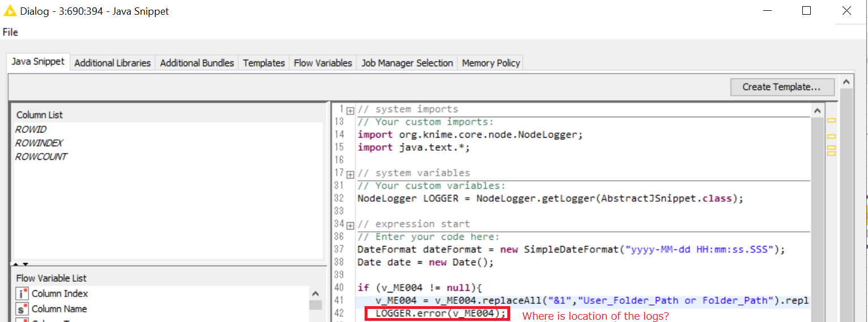
Task: Expand the folded system imports block
Action: [x=350, y=111]
